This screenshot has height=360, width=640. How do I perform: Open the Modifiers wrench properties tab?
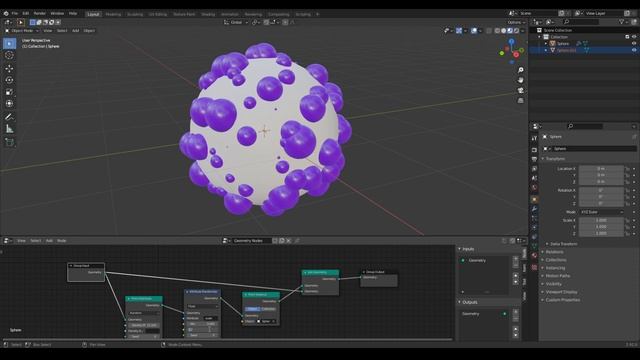coord(534,209)
